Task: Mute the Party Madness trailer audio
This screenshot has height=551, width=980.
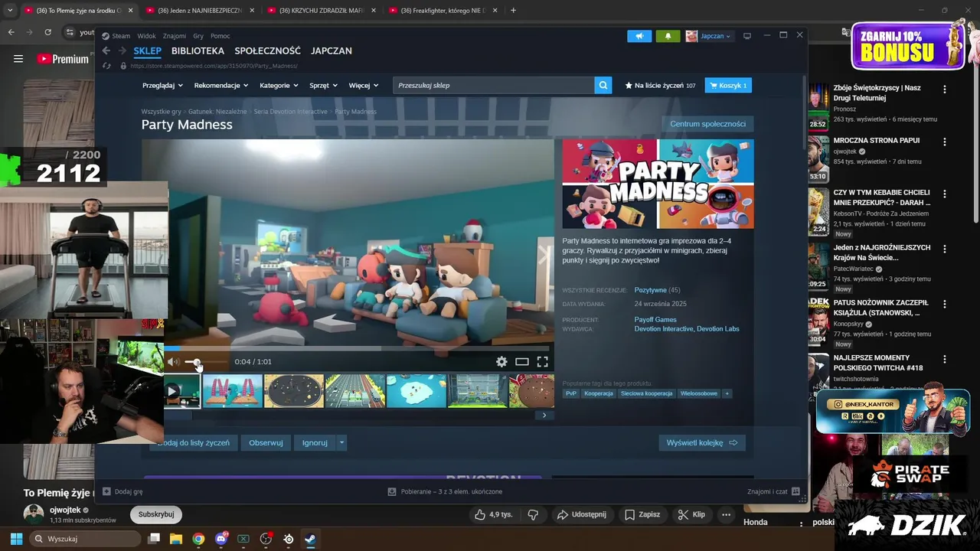Action: 173,362
